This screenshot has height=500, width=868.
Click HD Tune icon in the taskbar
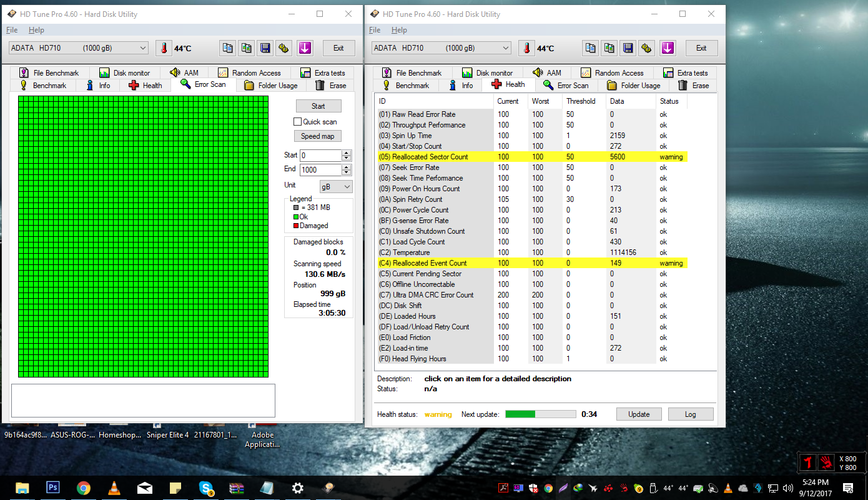point(328,487)
